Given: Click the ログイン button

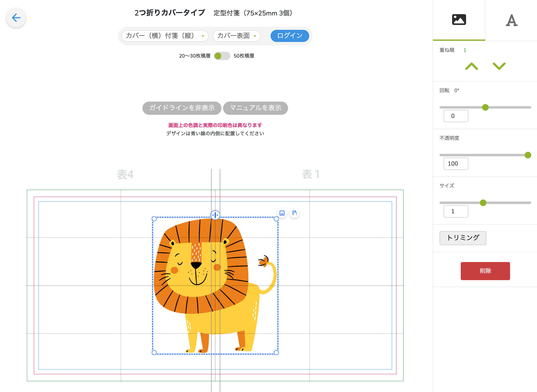Looking at the screenshot, I should coord(290,36).
